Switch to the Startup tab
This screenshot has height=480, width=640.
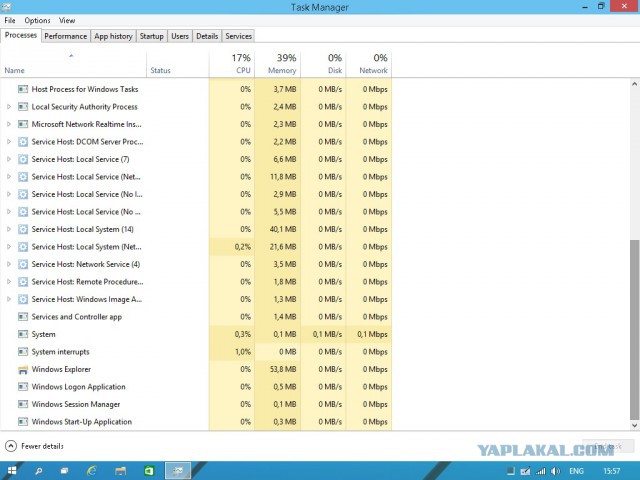coord(151,36)
